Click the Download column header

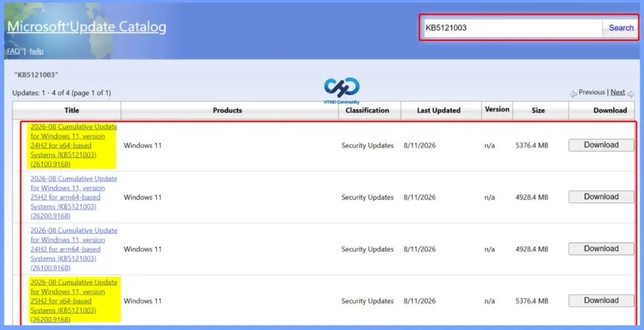(610, 111)
